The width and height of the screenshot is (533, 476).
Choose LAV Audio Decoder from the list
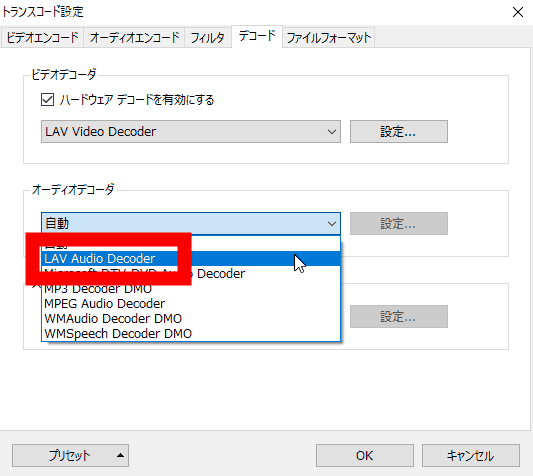(191, 259)
